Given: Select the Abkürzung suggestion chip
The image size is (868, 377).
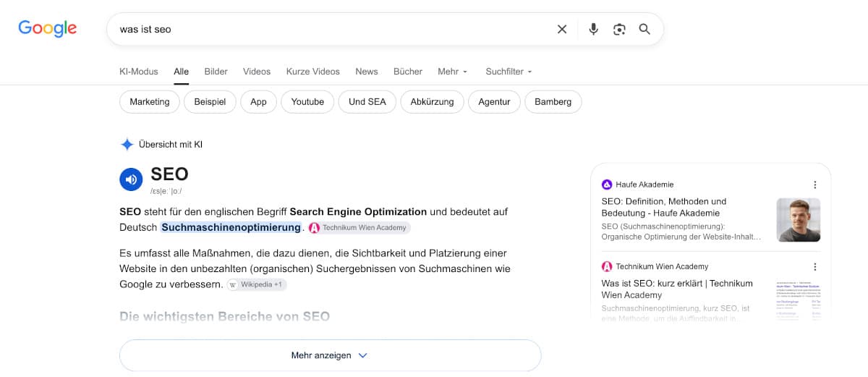Looking at the screenshot, I should [x=432, y=102].
